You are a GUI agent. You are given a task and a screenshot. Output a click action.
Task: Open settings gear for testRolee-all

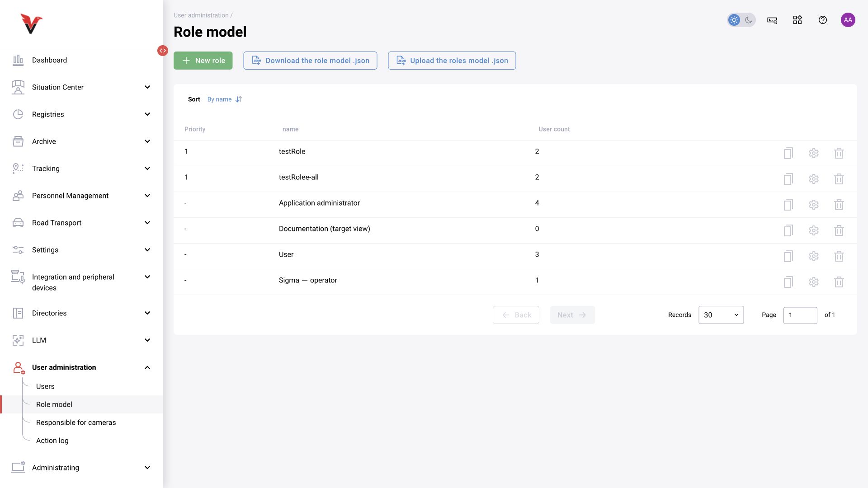coord(813,179)
